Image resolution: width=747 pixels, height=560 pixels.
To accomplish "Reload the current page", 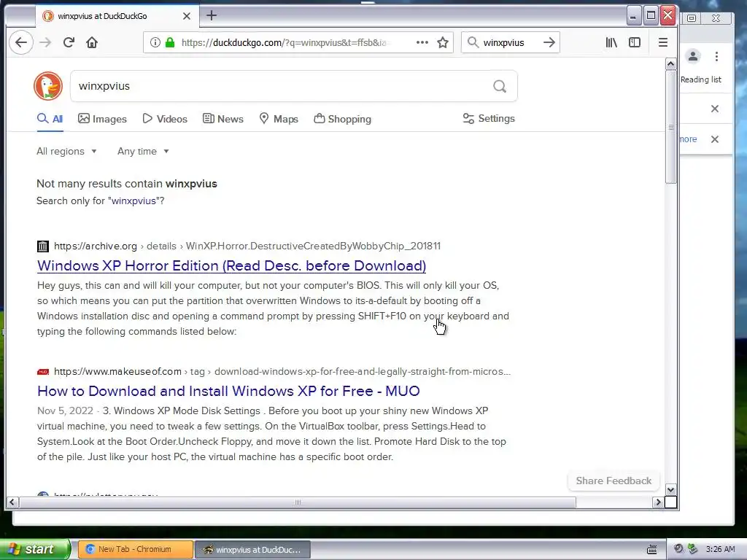I will [69, 42].
